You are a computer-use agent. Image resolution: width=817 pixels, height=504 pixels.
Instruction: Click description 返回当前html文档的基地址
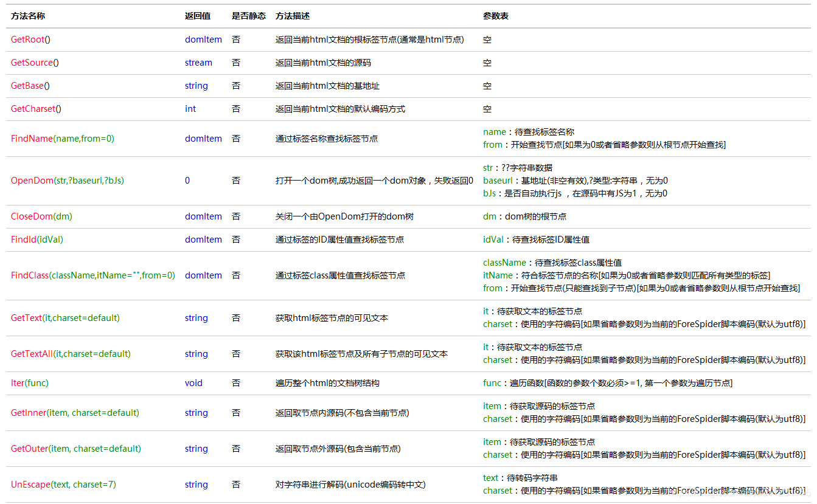click(x=327, y=86)
